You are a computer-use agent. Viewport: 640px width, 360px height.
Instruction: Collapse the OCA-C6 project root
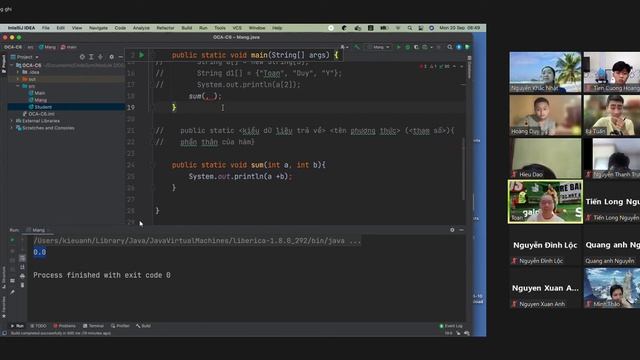point(12,65)
